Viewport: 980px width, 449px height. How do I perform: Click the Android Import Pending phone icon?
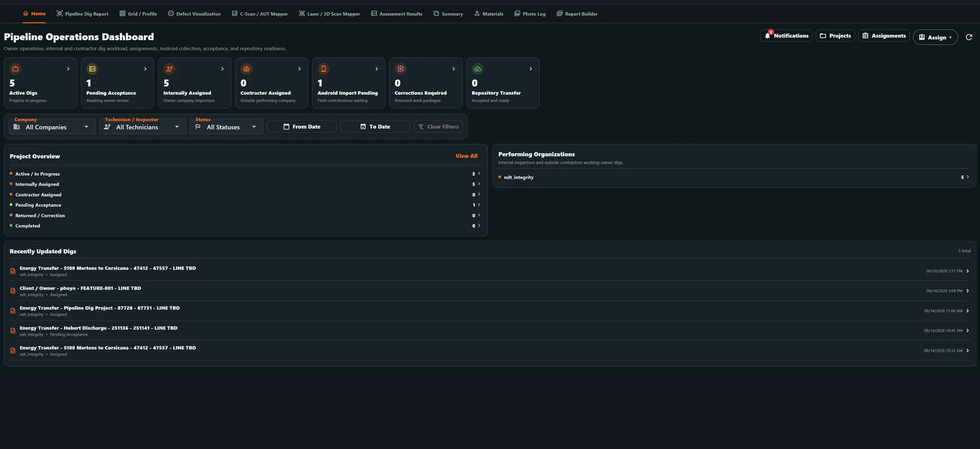coord(324,69)
